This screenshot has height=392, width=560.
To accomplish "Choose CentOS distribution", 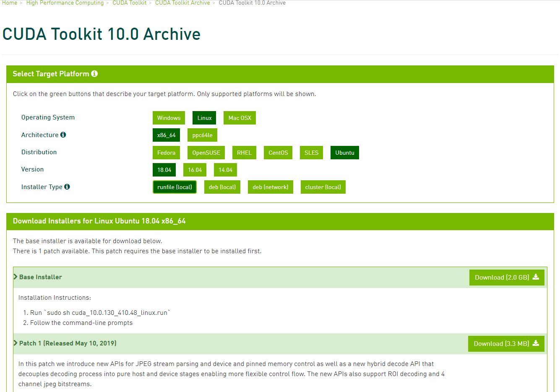I will 278,153.
